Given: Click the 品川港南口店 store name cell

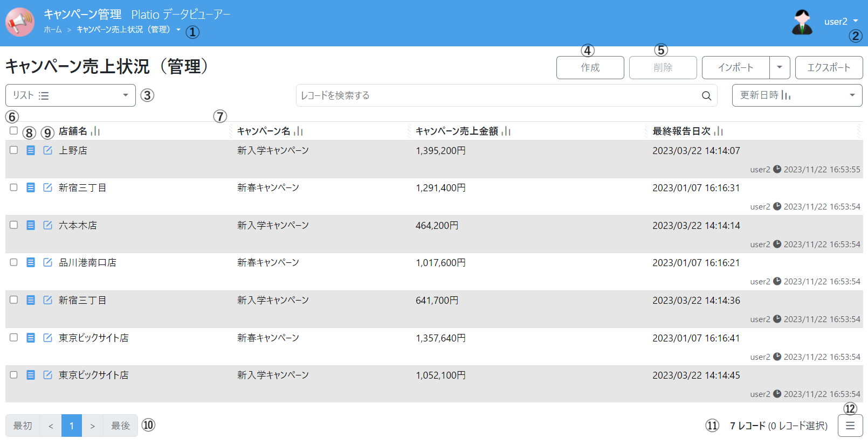Looking at the screenshot, I should coord(87,262).
